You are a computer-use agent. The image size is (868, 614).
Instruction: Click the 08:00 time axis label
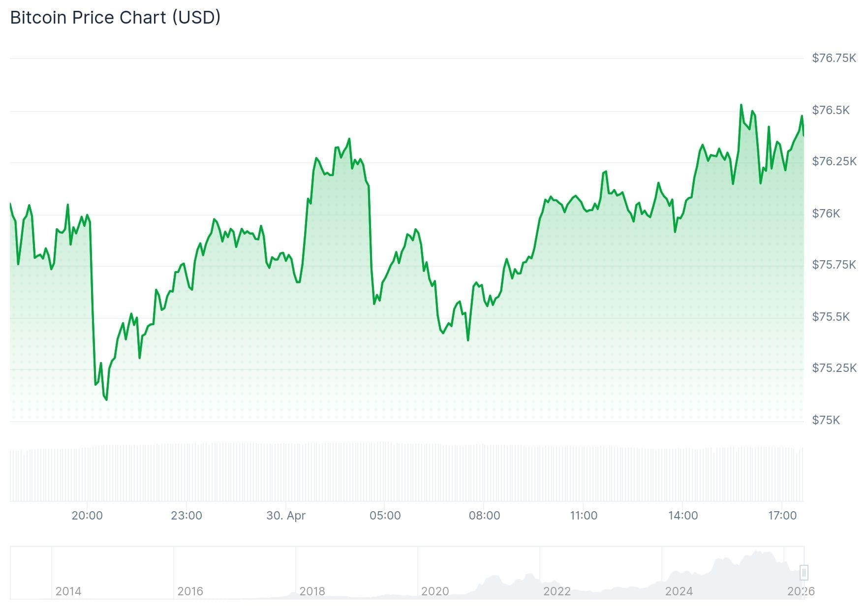pyautogui.click(x=485, y=516)
